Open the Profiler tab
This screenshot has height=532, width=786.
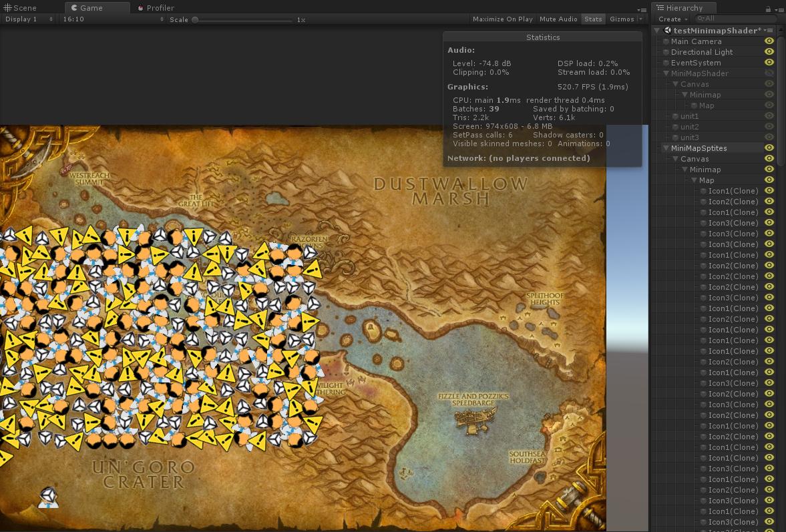tap(156, 8)
